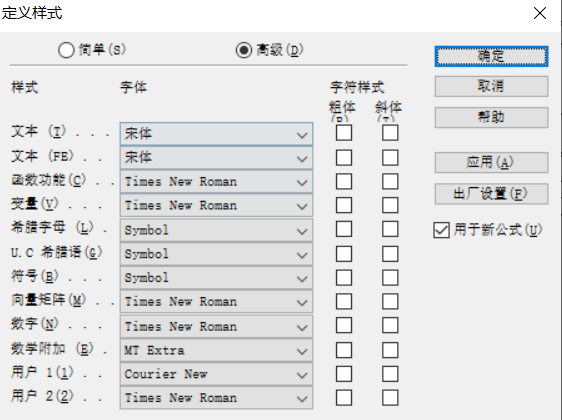This screenshot has width=562, height=420.
Task: Open the 数学附加(E) font dropdown
Action: point(216,350)
